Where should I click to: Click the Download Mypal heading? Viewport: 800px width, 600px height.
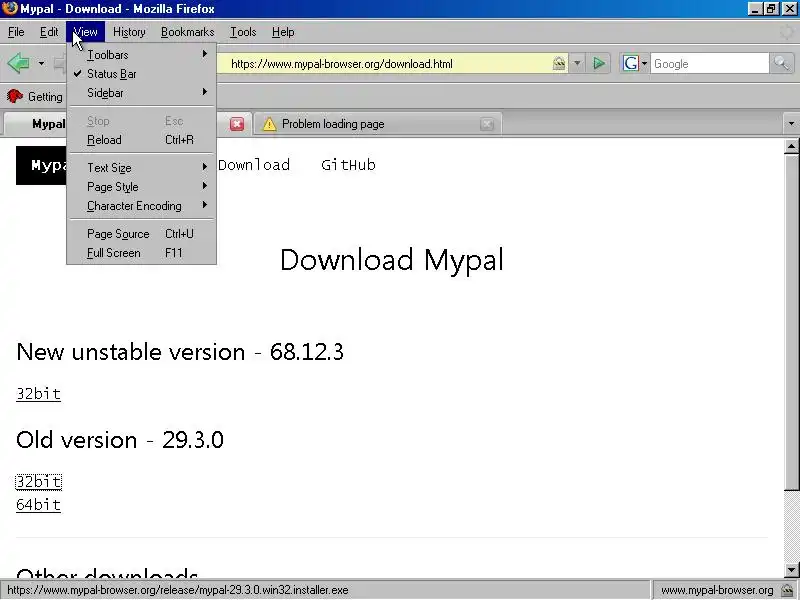coord(392,260)
